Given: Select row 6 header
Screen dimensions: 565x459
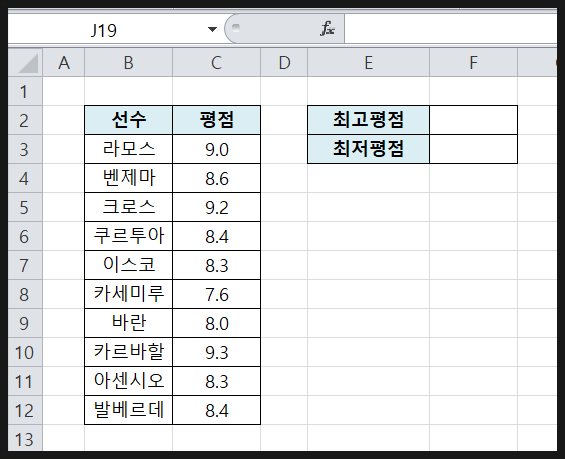Looking at the screenshot, I should [25, 236].
